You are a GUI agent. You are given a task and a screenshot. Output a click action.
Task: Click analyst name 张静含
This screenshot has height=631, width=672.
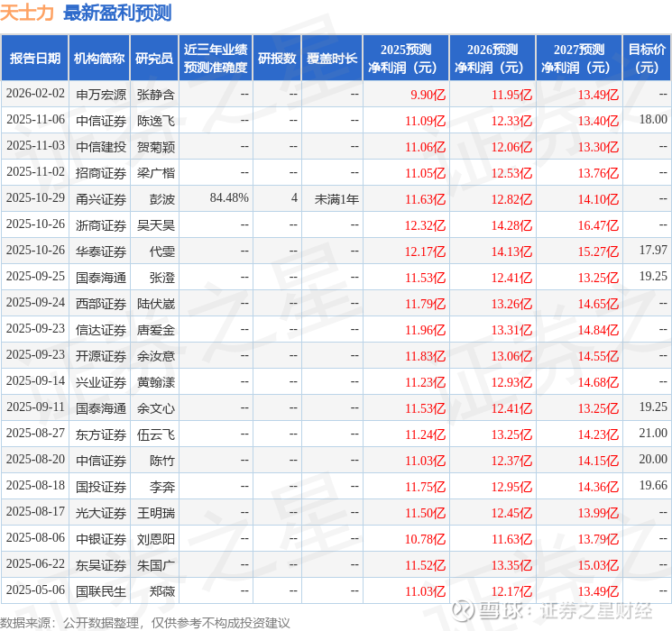155,95
